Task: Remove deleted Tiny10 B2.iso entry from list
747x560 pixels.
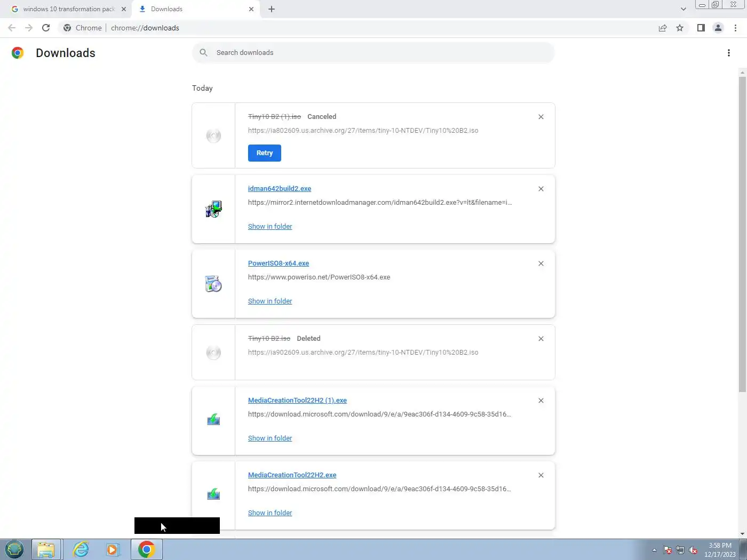Action: point(541,339)
